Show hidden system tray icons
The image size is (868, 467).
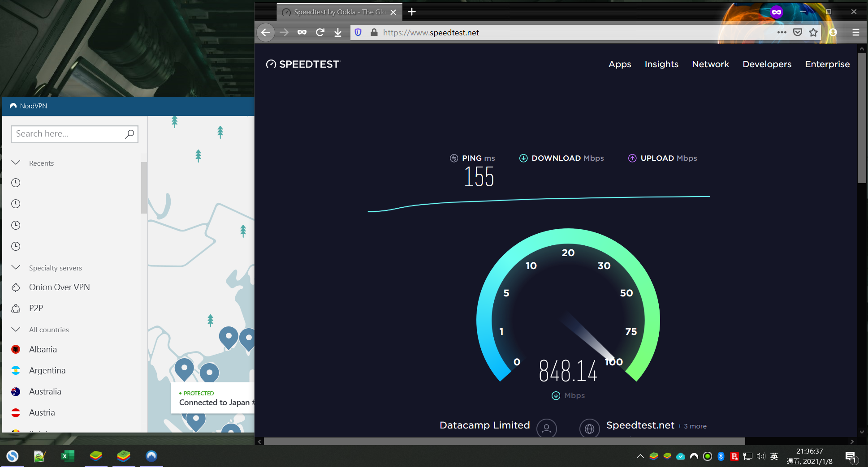pos(640,456)
